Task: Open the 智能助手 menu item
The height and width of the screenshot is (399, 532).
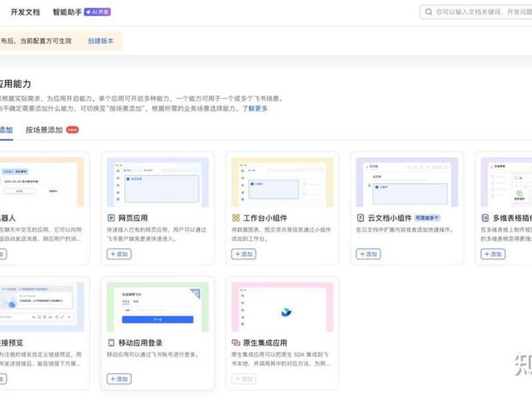Action: pyautogui.click(x=67, y=12)
